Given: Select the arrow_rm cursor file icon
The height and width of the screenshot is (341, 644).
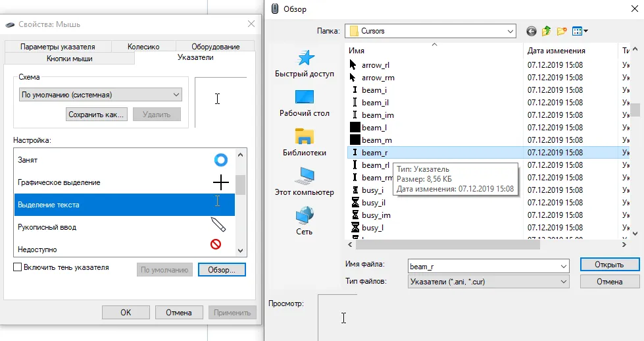Looking at the screenshot, I should [x=353, y=77].
